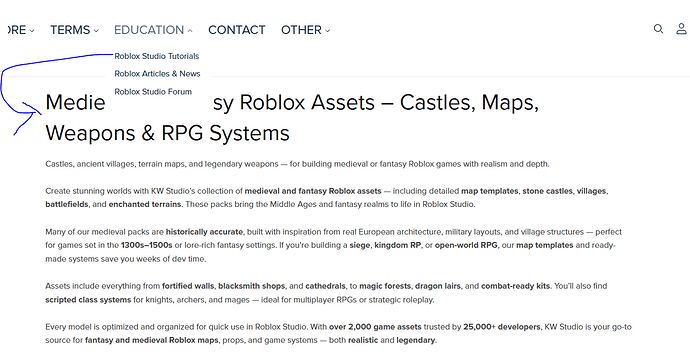Click bold text 'open-world RPG'
This screenshot has height=364, width=690.
tap(466, 245)
